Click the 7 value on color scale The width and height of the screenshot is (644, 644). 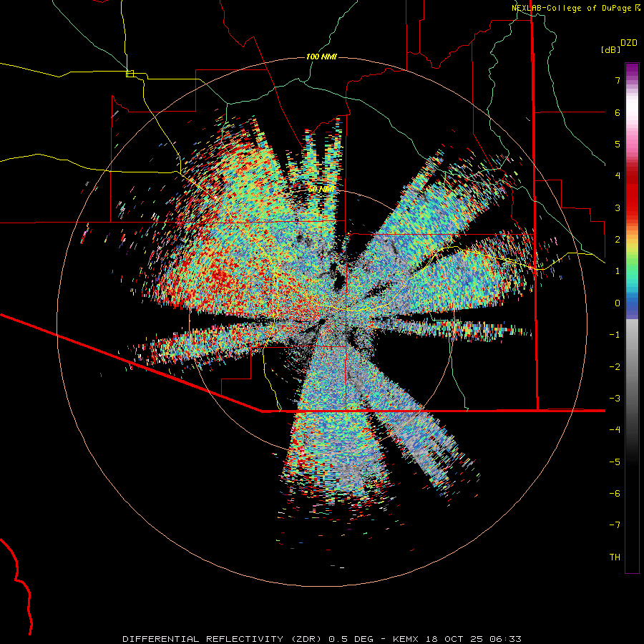coord(618,80)
